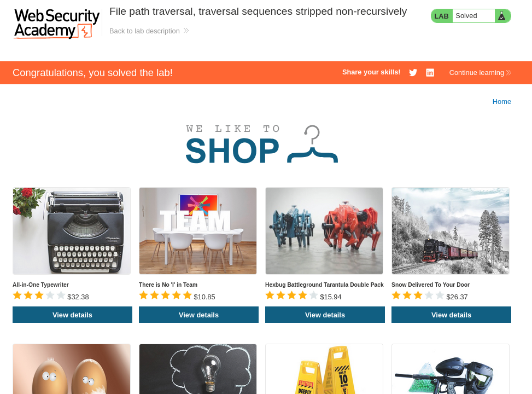Open the robot tarantula product image

(324, 231)
